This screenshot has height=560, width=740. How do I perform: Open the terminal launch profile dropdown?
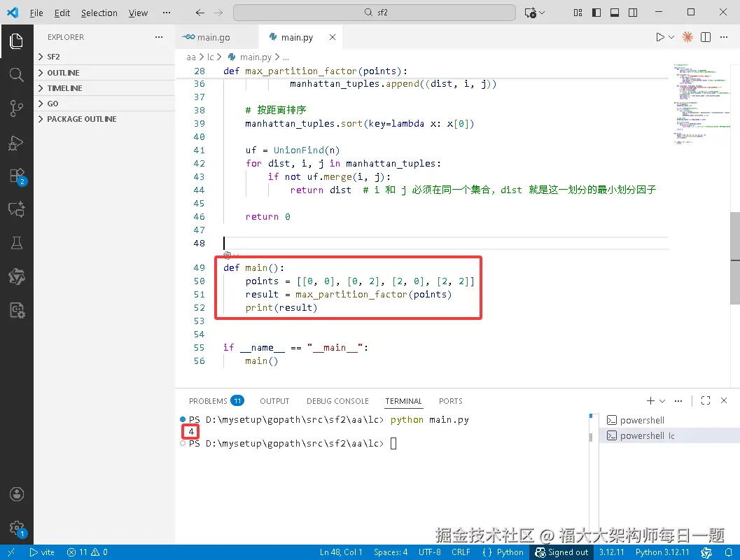(662, 400)
